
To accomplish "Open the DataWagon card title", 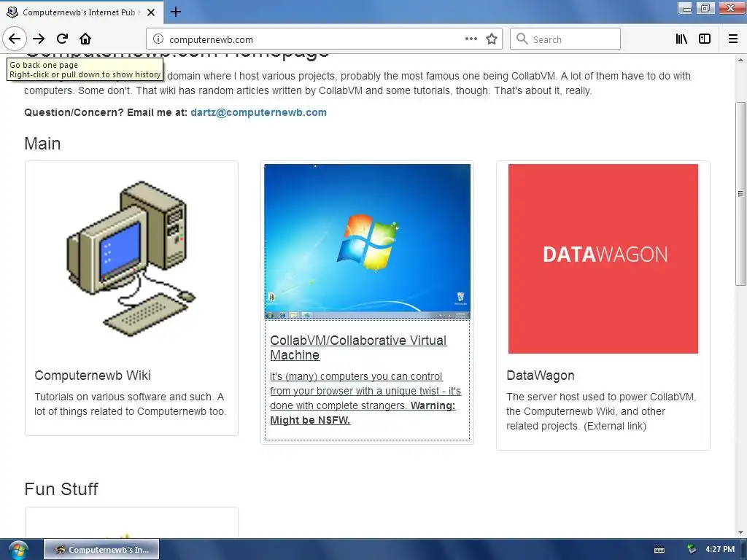I will [541, 376].
